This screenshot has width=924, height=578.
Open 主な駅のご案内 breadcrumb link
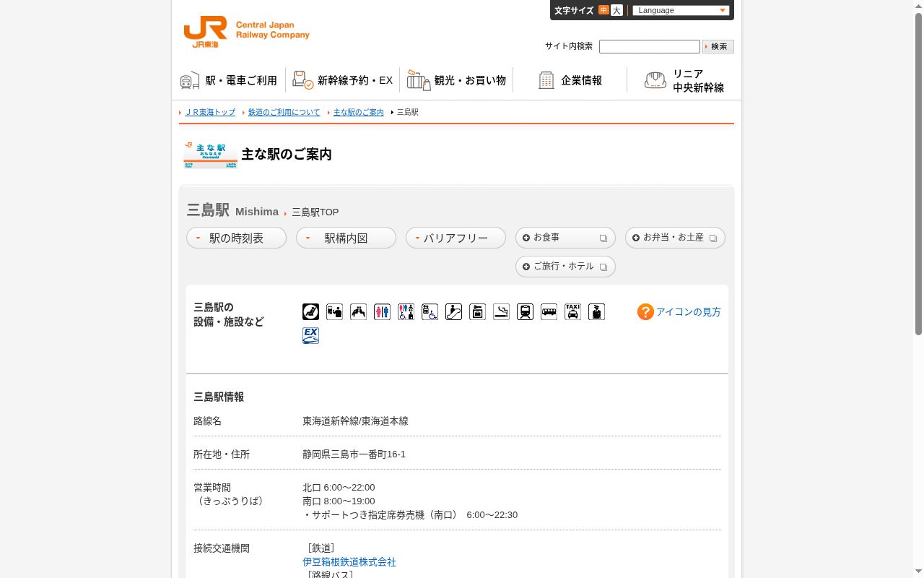[358, 112]
